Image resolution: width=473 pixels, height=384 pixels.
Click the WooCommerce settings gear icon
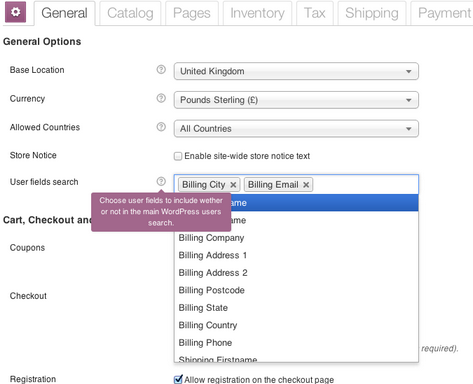click(15, 12)
